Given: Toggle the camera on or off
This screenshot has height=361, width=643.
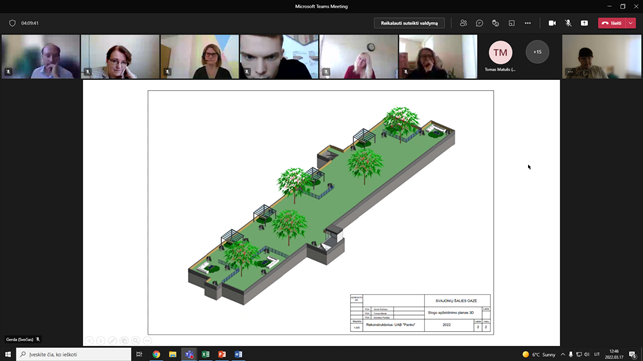Looking at the screenshot, I should (x=552, y=23).
